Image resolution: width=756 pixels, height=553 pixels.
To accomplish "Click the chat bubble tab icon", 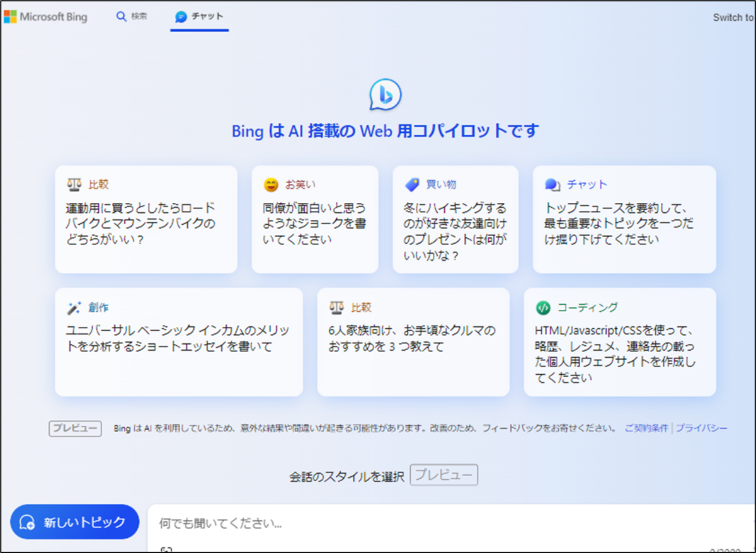I will pyautogui.click(x=181, y=17).
